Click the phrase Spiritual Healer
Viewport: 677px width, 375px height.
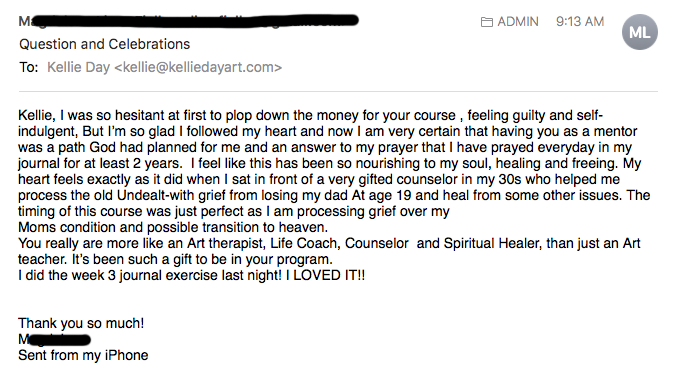pyautogui.click(x=492, y=243)
